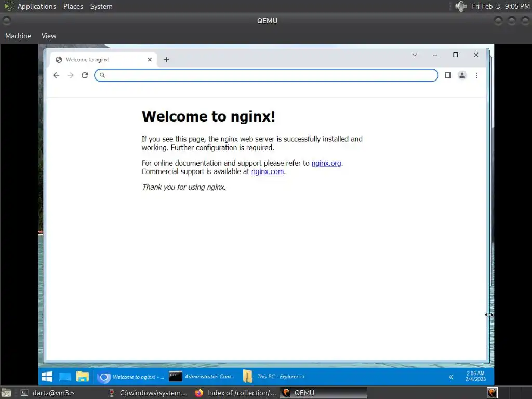This screenshot has height=399, width=532.
Task: Open the browser side panel icon
Action: pyautogui.click(x=448, y=75)
